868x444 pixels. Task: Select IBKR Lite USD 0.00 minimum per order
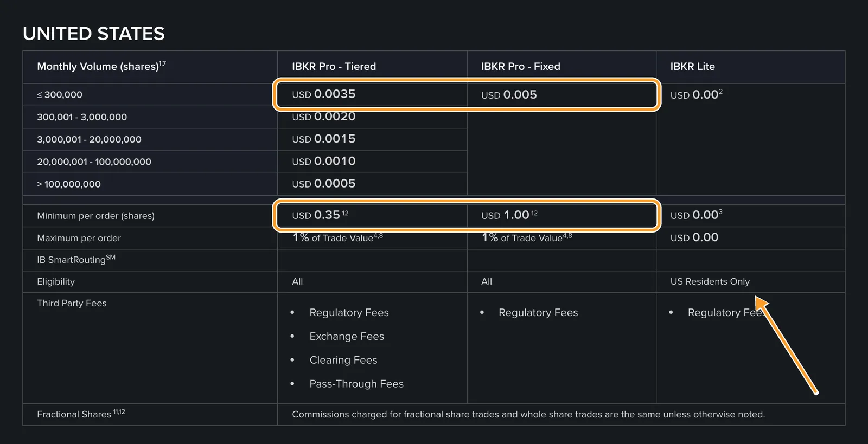pyautogui.click(x=696, y=215)
